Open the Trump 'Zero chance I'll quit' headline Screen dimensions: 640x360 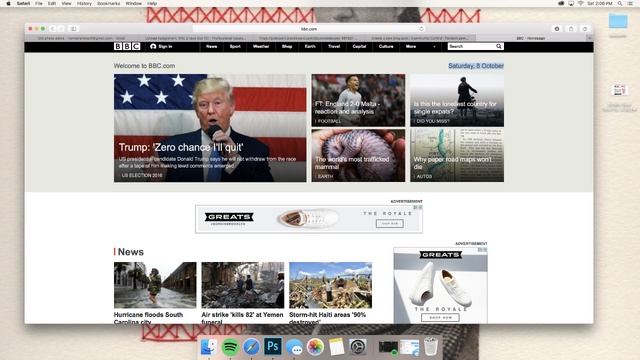(x=181, y=147)
